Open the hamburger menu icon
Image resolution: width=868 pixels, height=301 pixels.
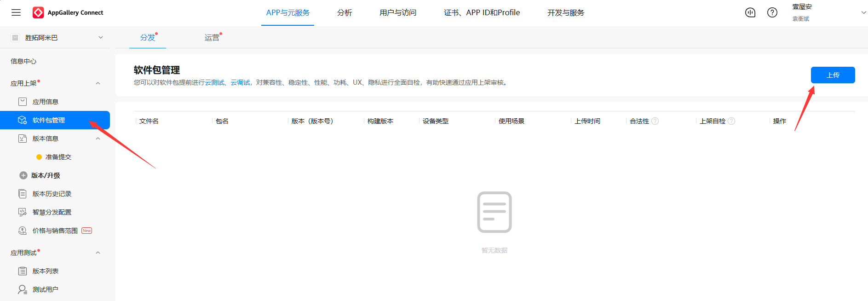(16, 12)
